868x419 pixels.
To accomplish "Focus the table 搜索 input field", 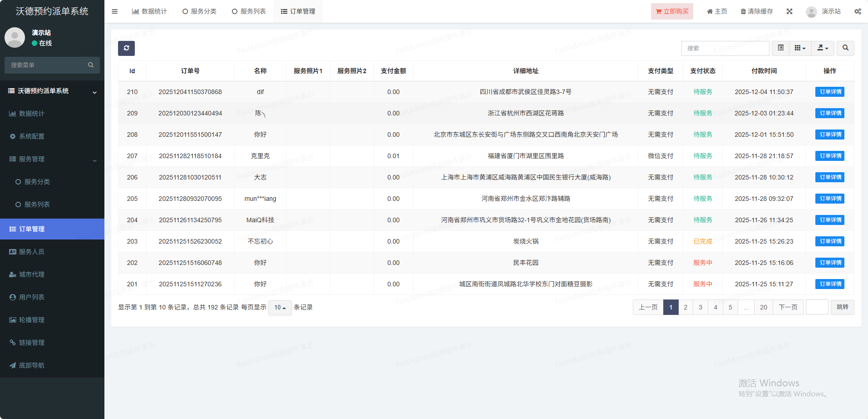I will (725, 48).
